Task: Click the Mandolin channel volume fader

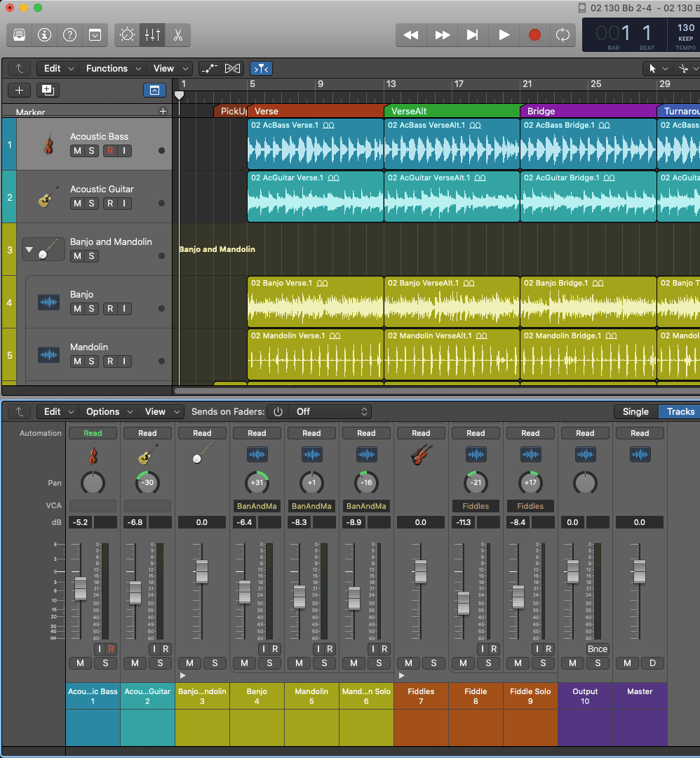Action: point(299,596)
